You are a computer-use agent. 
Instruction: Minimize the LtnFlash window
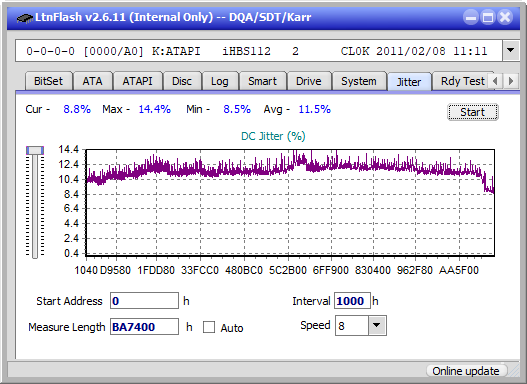coord(471,17)
